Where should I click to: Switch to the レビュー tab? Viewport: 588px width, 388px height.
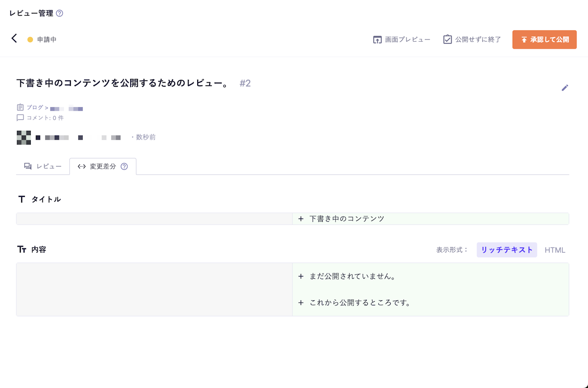43,166
